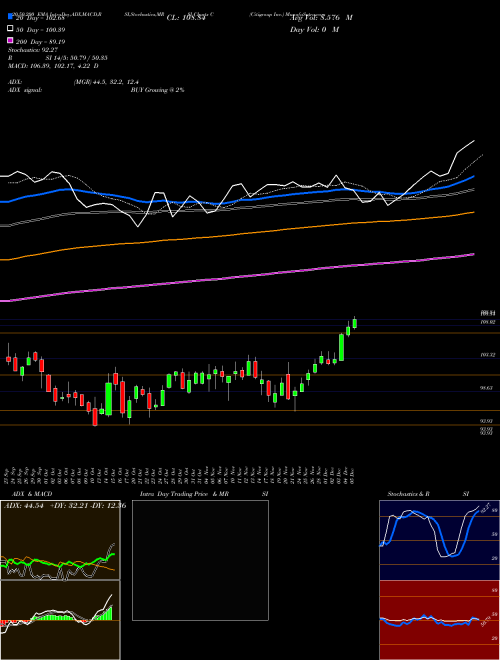Click the latest green candlestick at chart's right end

coord(355,323)
